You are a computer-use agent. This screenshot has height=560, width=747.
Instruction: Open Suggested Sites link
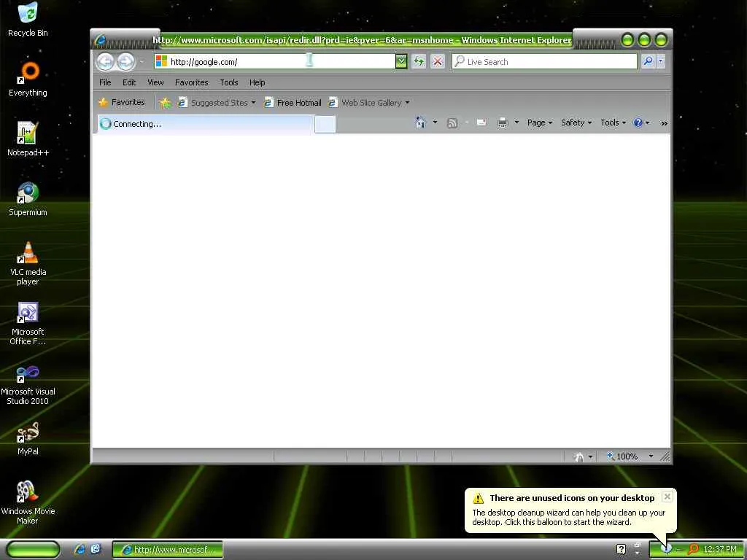(x=217, y=102)
